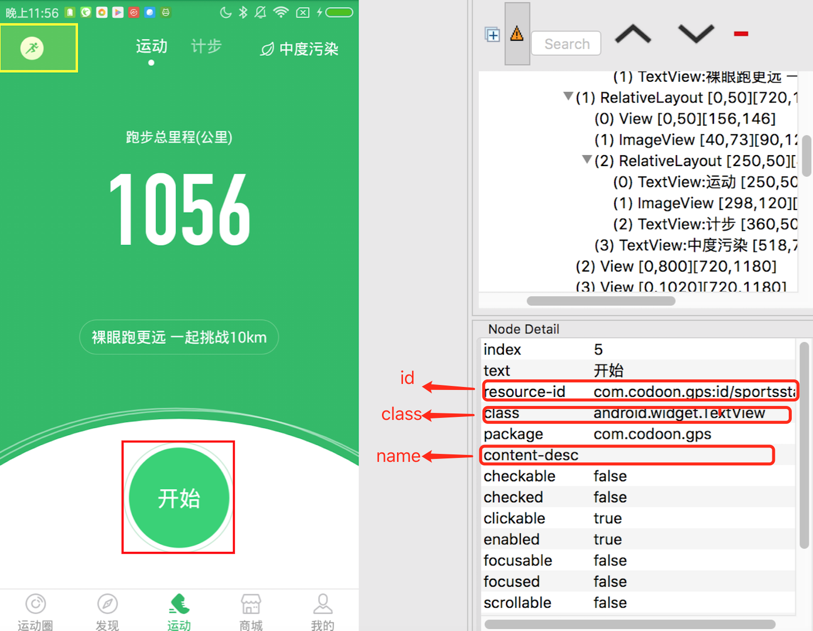Viewport: 813px width, 631px height.
Task: Select the checkable false row
Action: click(x=638, y=476)
